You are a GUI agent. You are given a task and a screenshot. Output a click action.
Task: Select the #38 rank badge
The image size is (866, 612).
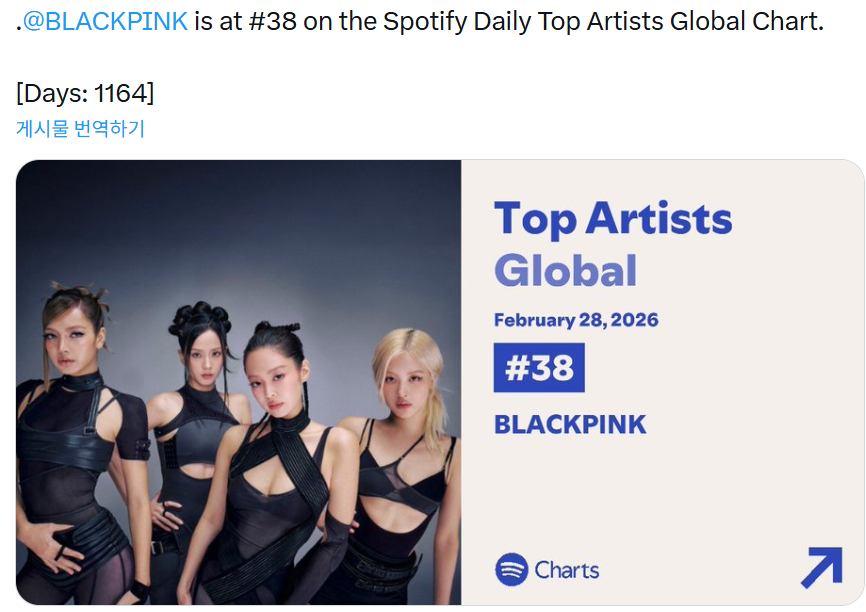(539, 368)
